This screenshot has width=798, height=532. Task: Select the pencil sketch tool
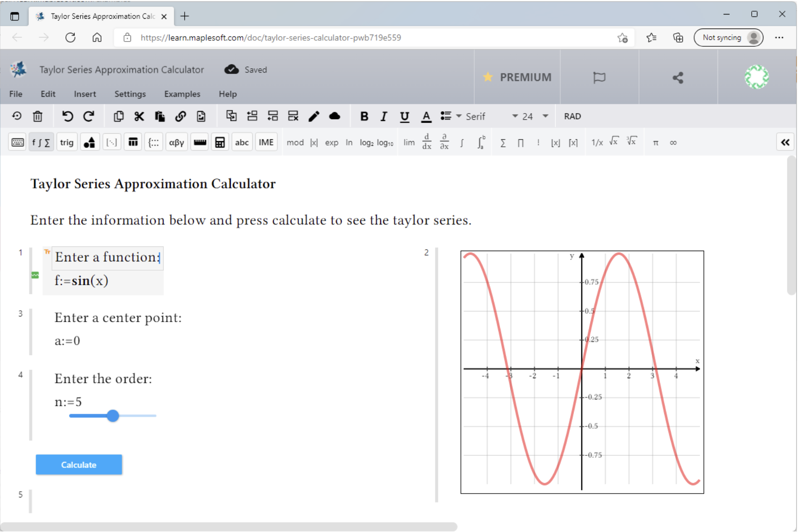(314, 116)
